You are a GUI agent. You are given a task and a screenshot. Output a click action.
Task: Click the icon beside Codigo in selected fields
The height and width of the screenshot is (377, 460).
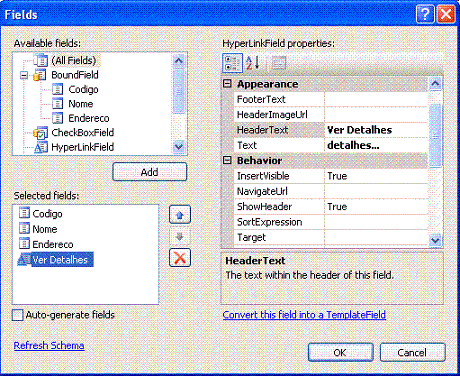point(24,213)
